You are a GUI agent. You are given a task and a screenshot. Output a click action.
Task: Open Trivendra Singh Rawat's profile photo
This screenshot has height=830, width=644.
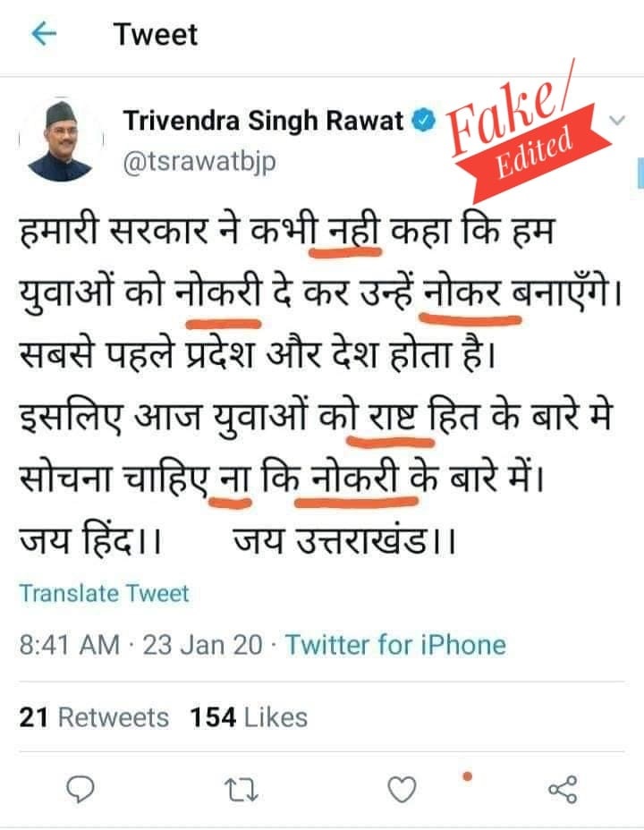tap(60, 141)
